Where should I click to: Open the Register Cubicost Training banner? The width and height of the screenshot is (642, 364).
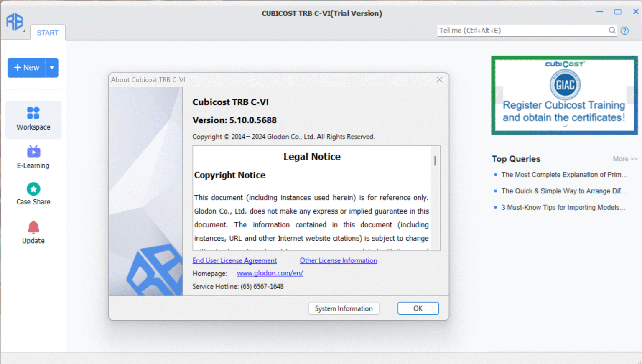point(564,95)
